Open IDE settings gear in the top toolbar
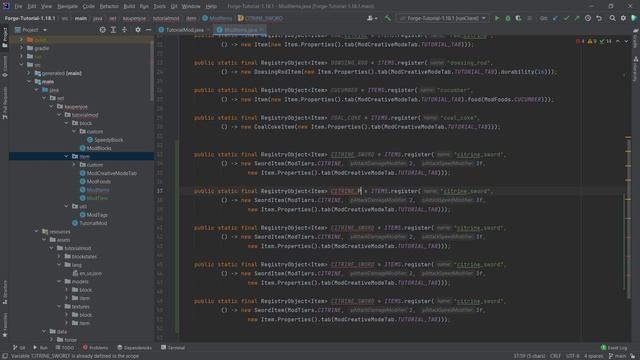 pyautogui.click(x=623, y=18)
